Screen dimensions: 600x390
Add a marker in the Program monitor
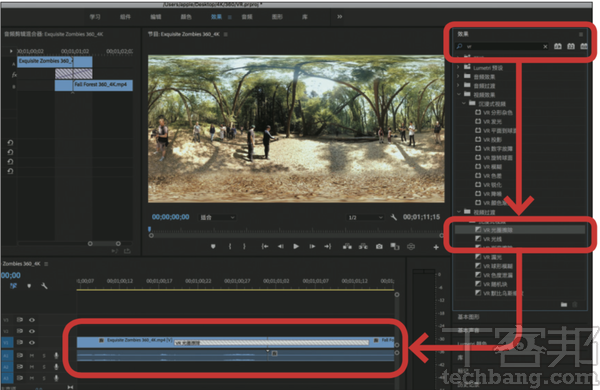click(x=213, y=246)
